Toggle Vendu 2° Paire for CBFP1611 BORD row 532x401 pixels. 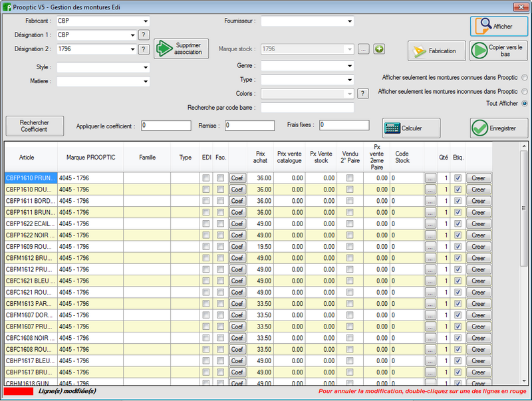pyautogui.click(x=350, y=201)
